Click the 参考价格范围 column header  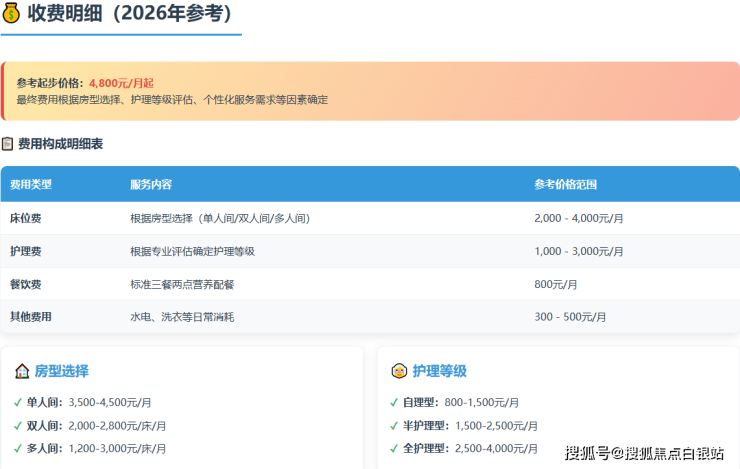tap(566, 185)
